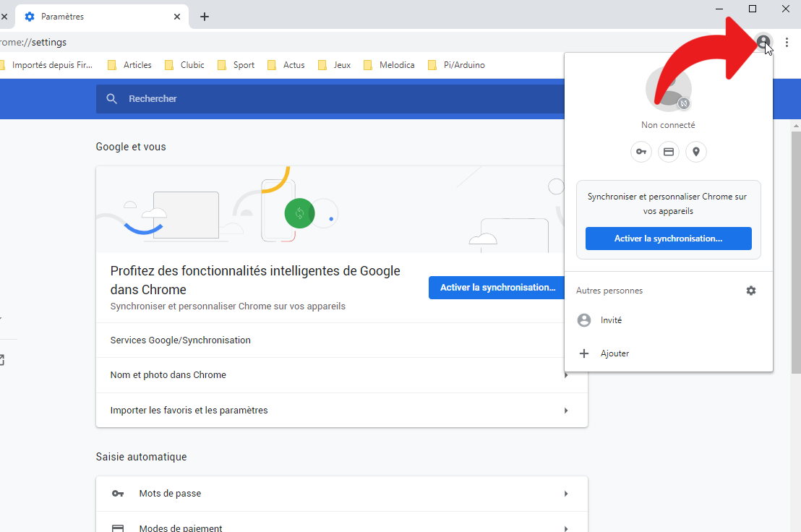
Task: Open the Articles bookmark folder
Action: [129, 65]
